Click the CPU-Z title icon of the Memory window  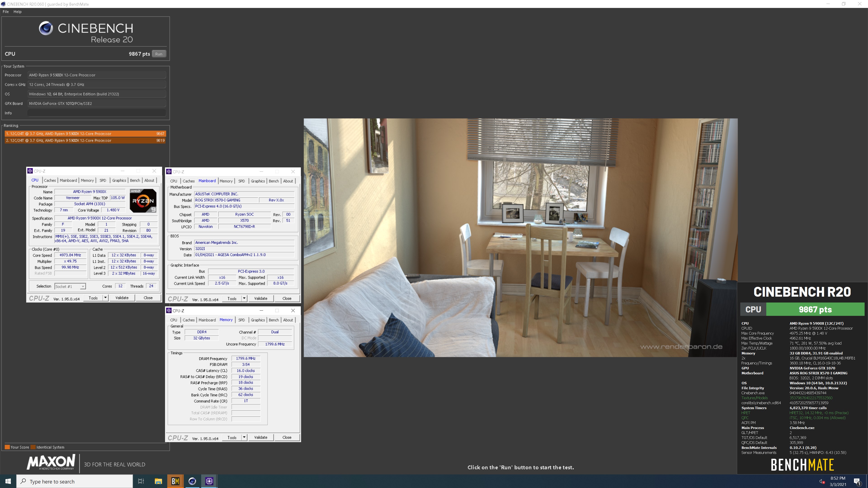click(169, 310)
